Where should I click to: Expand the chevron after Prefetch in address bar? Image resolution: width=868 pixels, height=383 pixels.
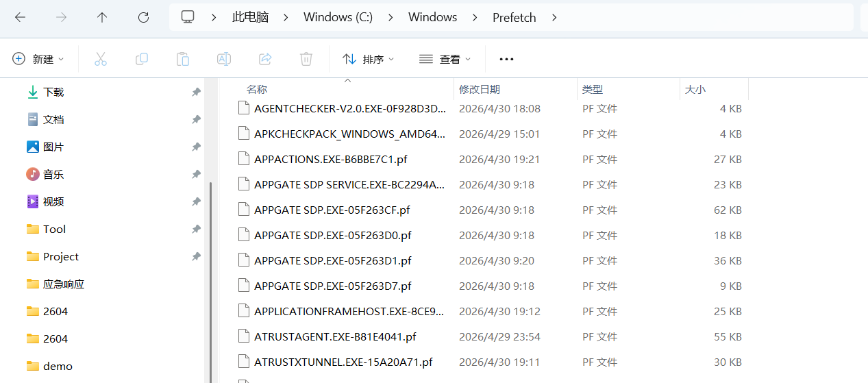click(x=554, y=17)
